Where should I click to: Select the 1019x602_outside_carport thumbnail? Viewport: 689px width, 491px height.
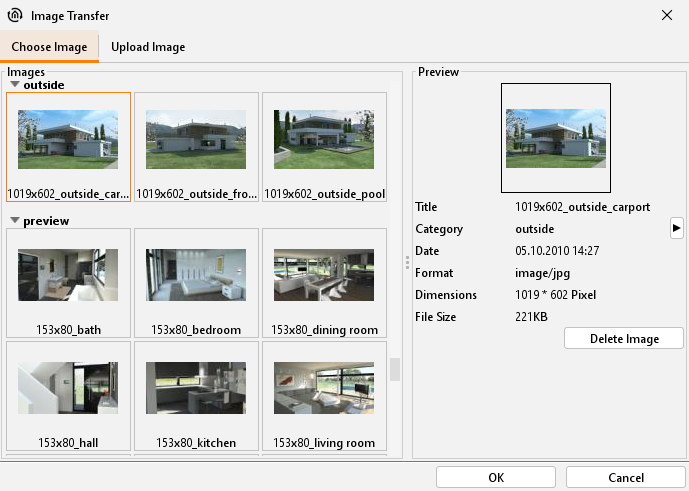pyautogui.click(x=68, y=148)
